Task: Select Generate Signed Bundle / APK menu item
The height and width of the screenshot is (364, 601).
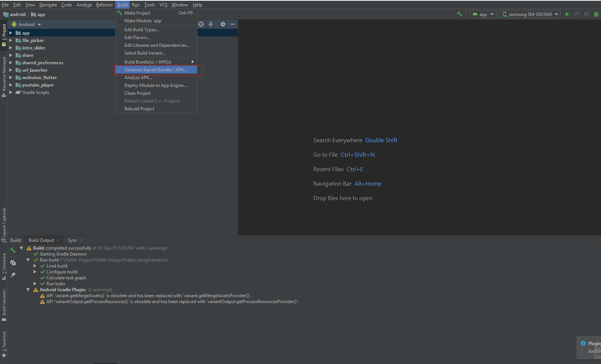Action: pyautogui.click(x=155, y=70)
